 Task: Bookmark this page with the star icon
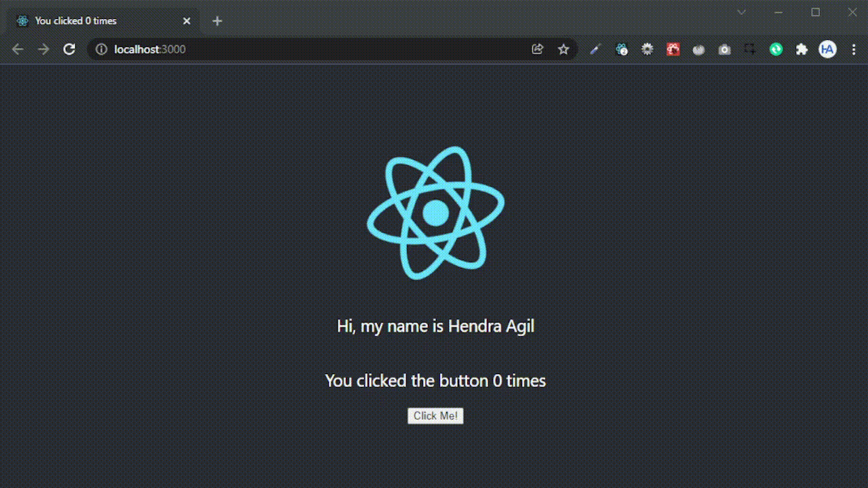pyautogui.click(x=564, y=49)
